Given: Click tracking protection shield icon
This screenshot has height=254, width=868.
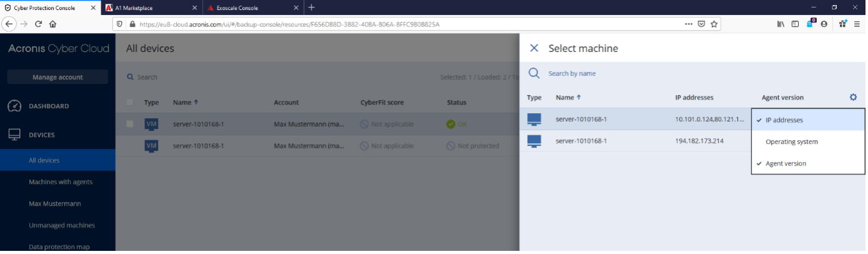Looking at the screenshot, I should point(120,24).
